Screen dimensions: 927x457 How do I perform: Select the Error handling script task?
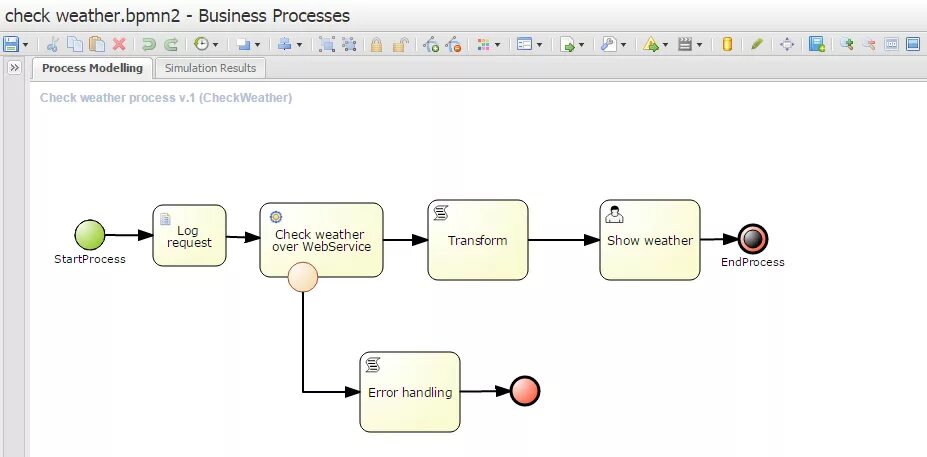pyautogui.click(x=410, y=392)
